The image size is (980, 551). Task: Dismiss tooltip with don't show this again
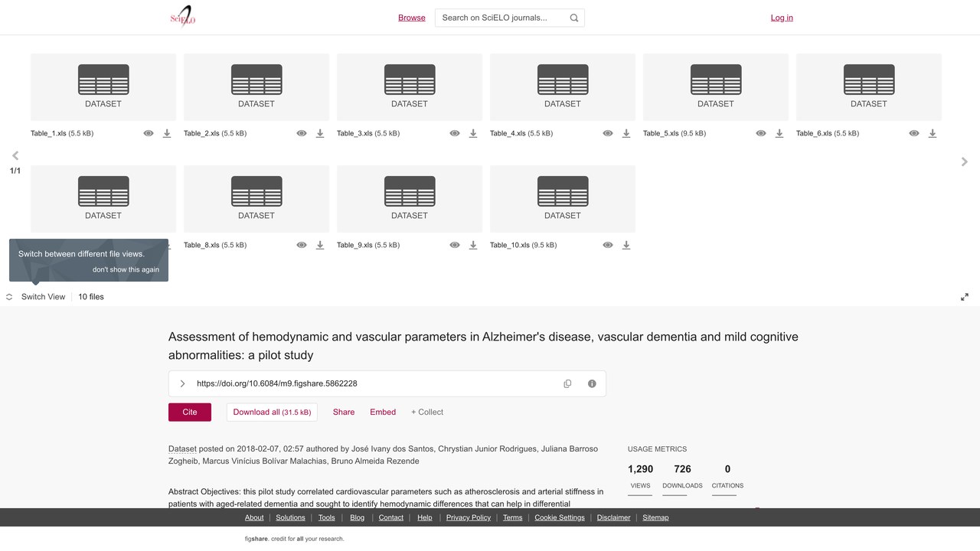(x=126, y=269)
